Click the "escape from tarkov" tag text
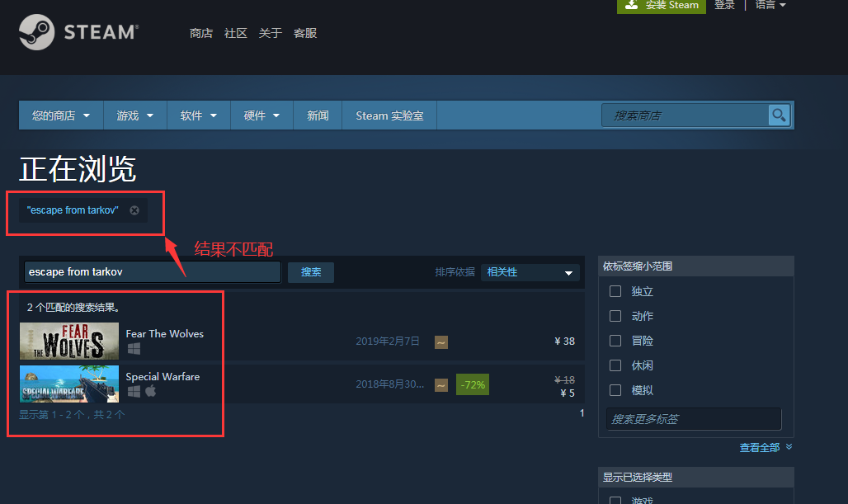The image size is (848, 504). point(73,210)
